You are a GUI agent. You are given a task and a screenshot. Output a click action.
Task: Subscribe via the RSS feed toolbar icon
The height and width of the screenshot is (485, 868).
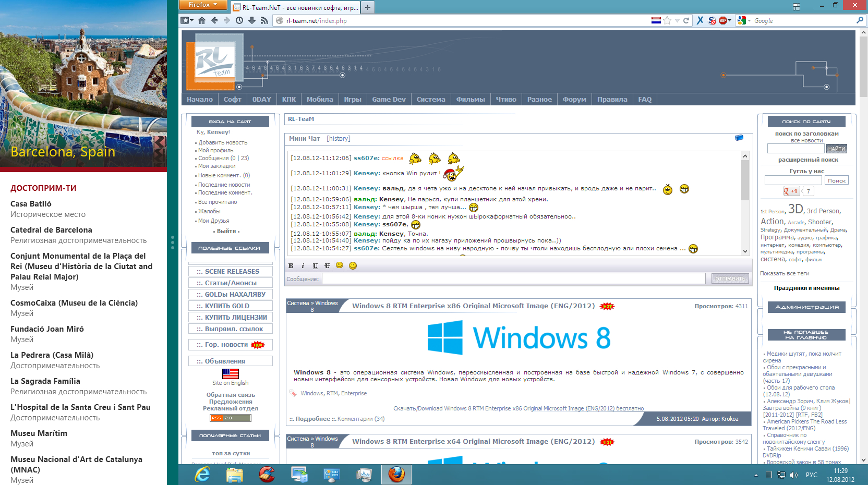click(x=264, y=20)
